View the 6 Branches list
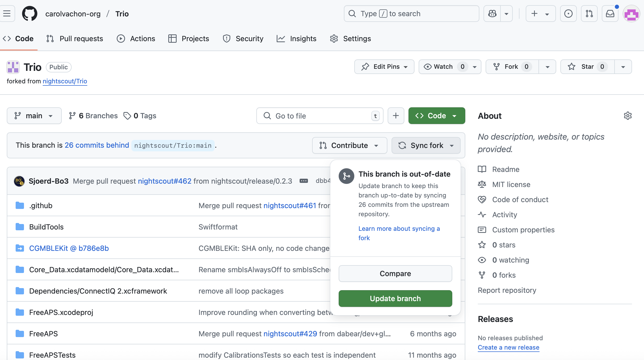The width and height of the screenshot is (644, 360). coord(93,116)
